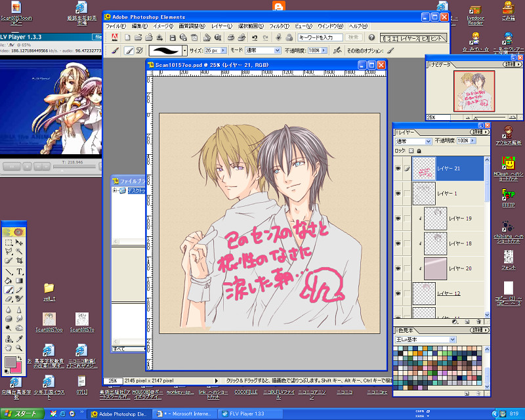Open Layers palette 詳細 menu
This screenshot has width=525, height=420.
pos(480,132)
